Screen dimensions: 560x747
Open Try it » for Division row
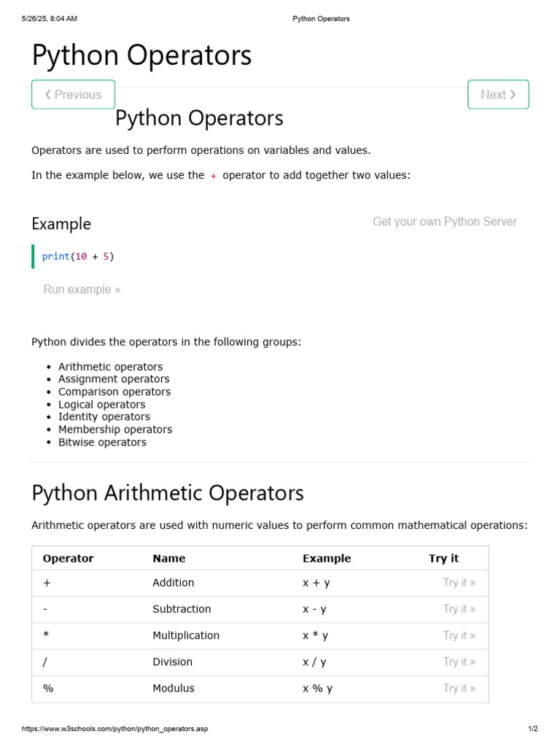[x=459, y=662]
